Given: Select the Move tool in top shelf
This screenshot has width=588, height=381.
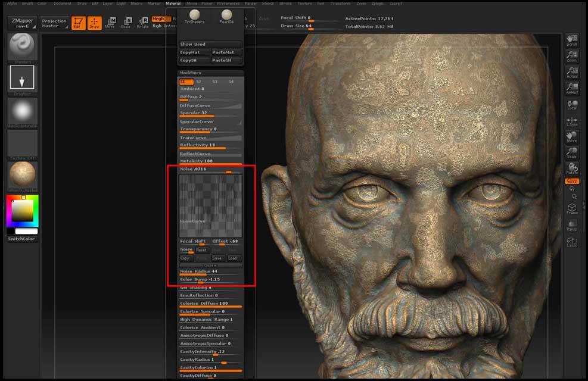Looking at the screenshot, I should [x=110, y=23].
